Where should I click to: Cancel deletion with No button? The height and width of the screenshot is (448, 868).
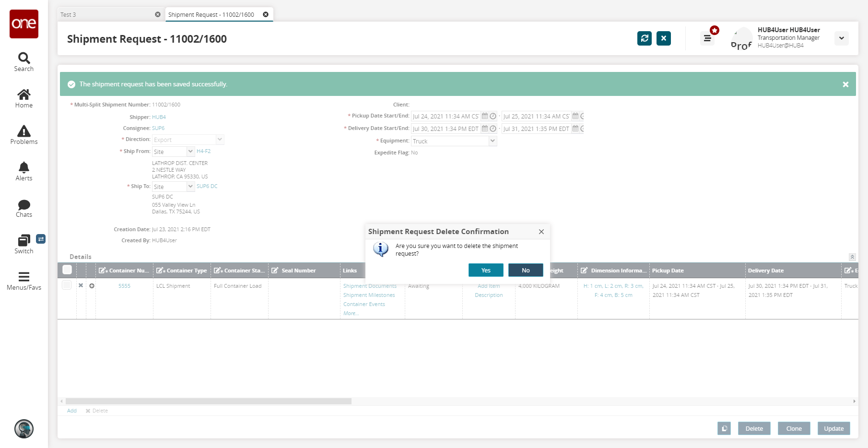(526, 270)
